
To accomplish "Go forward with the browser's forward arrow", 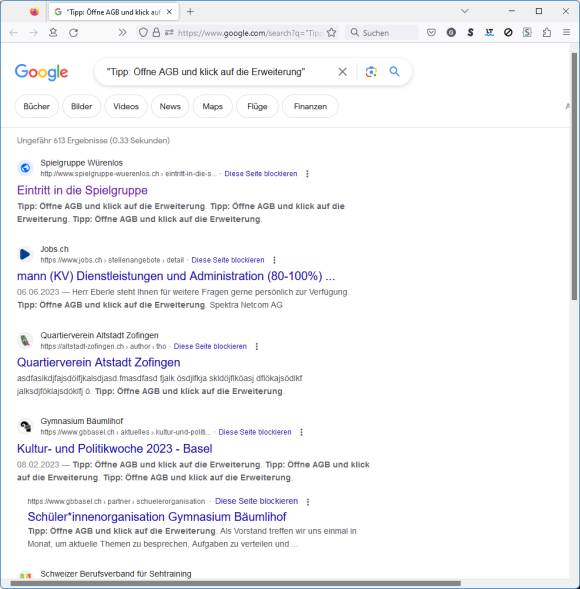I will tap(33, 33).
